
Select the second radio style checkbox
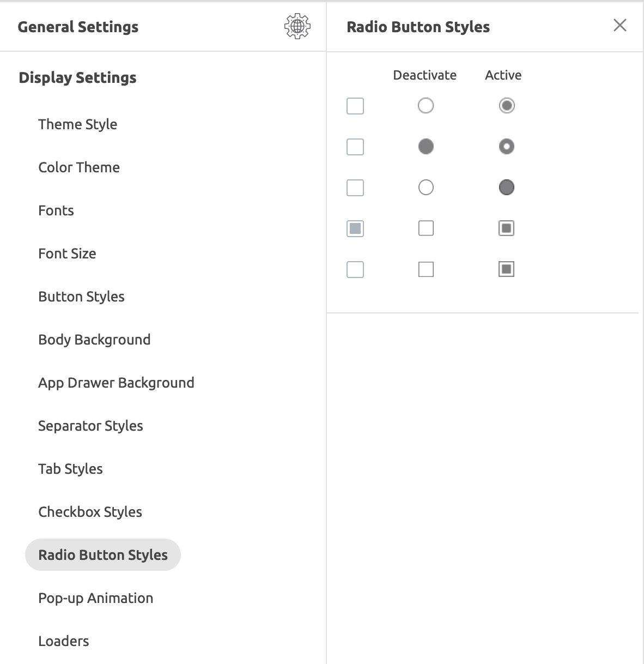pos(355,147)
